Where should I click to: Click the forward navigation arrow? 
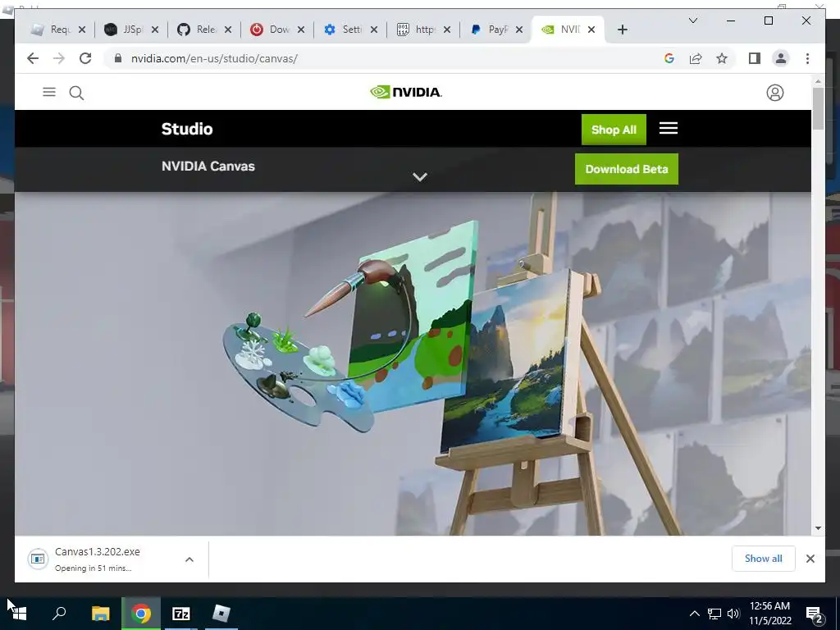(59, 58)
